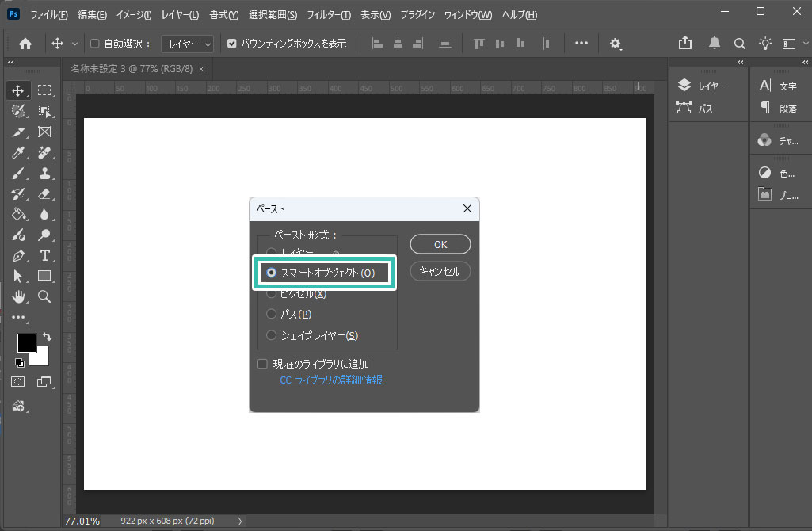This screenshot has width=812, height=531.
Task: Open the イメージ menu
Action: 134,15
